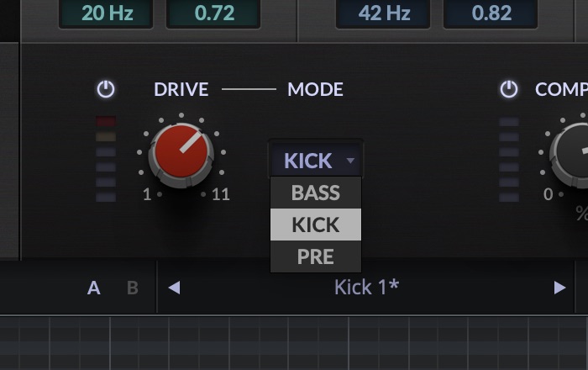Choose the highlighted KICK option in list
The image size is (588, 370).
(x=316, y=225)
